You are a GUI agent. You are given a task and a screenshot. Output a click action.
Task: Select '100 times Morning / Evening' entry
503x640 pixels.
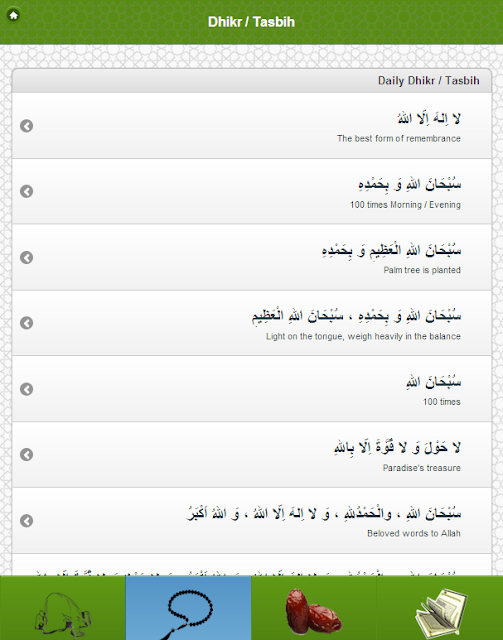[x=252, y=191]
